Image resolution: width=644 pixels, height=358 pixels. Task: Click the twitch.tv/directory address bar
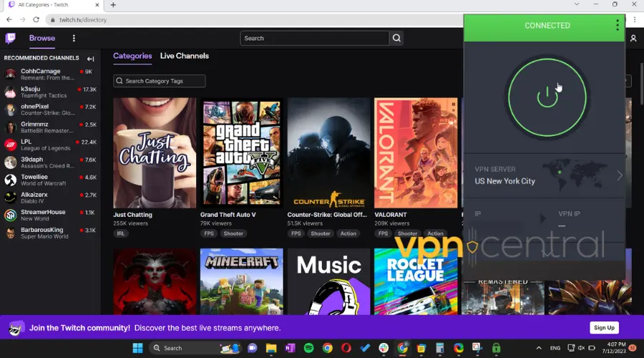pyautogui.click(x=255, y=20)
